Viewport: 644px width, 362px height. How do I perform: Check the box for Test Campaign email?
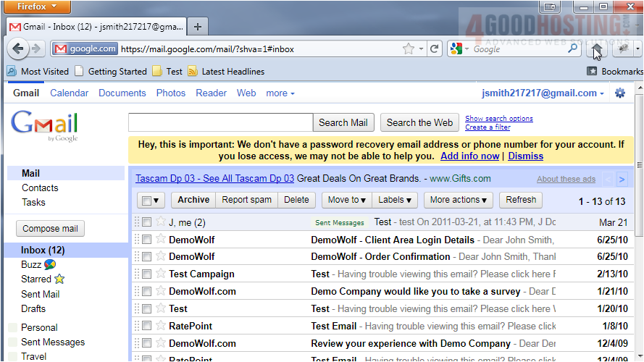(147, 274)
